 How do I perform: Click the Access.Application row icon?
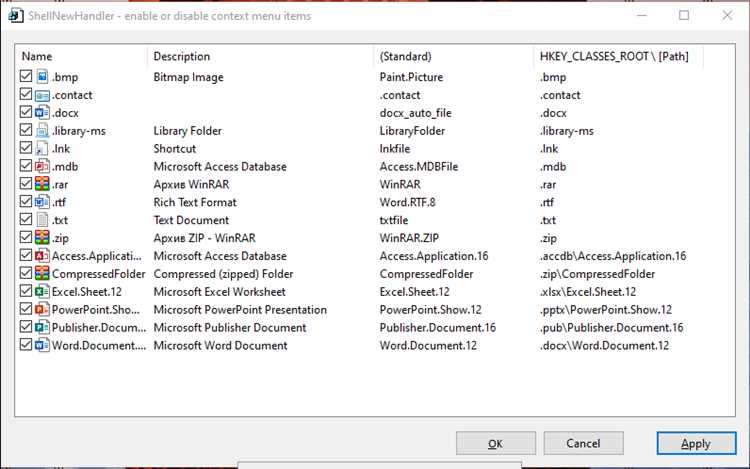tap(42, 256)
